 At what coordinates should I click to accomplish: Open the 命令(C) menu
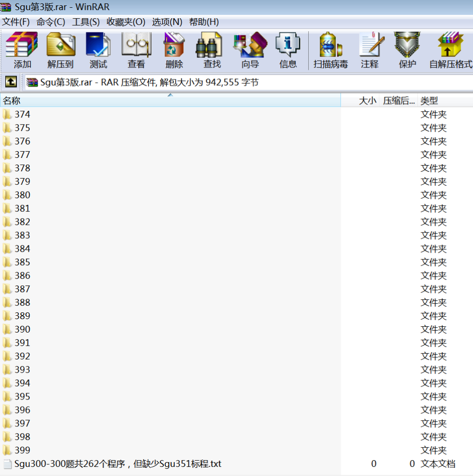click(x=51, y=22)
